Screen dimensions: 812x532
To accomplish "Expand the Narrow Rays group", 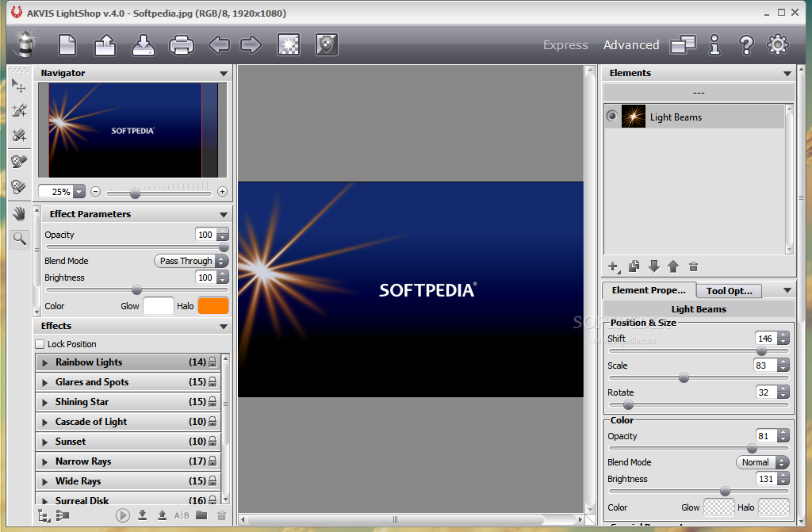I will [45, 461].
